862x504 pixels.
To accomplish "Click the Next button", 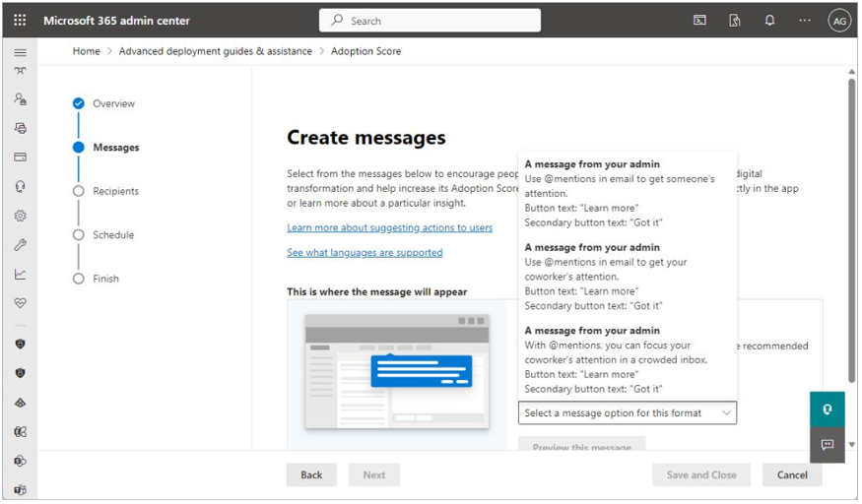I will point(373,474).
